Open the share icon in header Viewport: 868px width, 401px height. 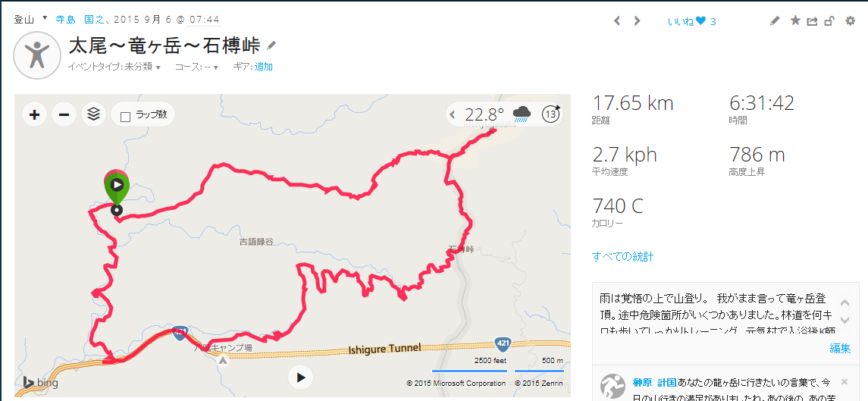click(x=812, y=21)
